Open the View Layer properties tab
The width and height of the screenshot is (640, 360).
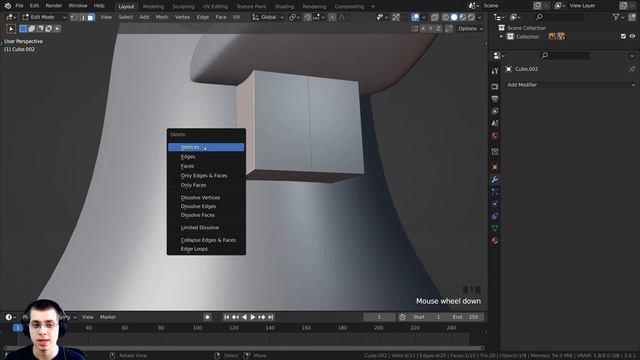pos(495,111)
